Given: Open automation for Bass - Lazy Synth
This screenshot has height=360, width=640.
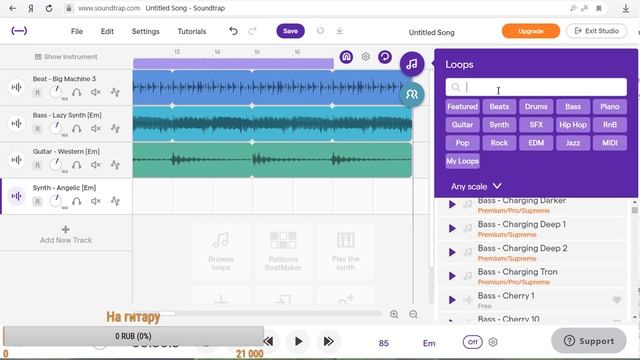Looking at the screenshot, I should coord(115,129).
